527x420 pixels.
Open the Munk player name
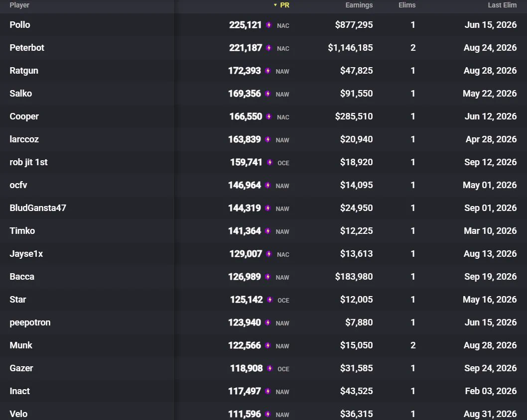click(x=21, y=345)
